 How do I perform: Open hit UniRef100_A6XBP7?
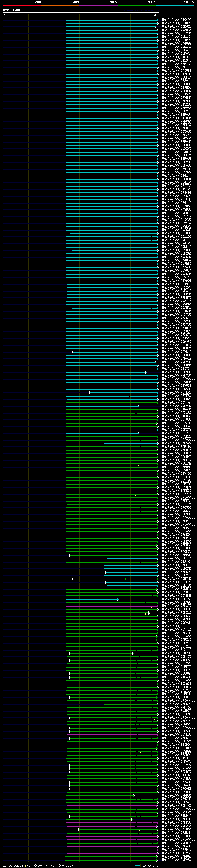177,23
